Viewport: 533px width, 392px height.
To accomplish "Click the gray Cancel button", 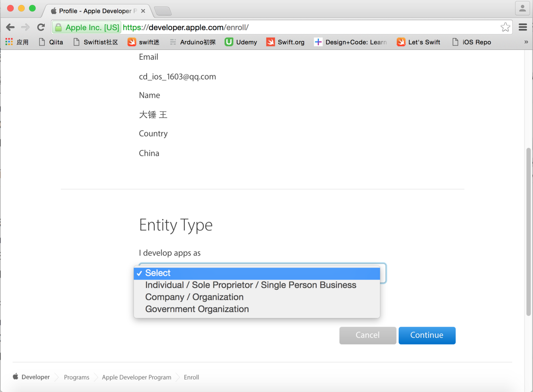I will (368, 335).
